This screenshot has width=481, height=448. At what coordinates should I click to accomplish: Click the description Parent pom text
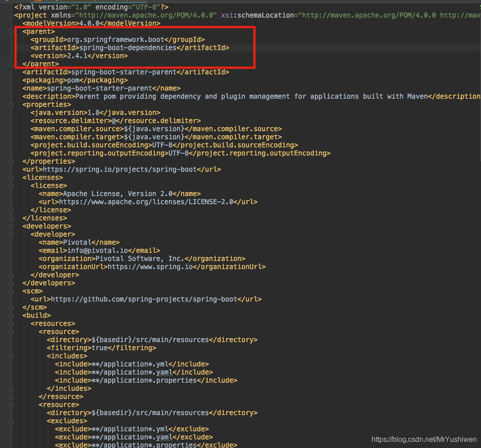tap(251, 96)
